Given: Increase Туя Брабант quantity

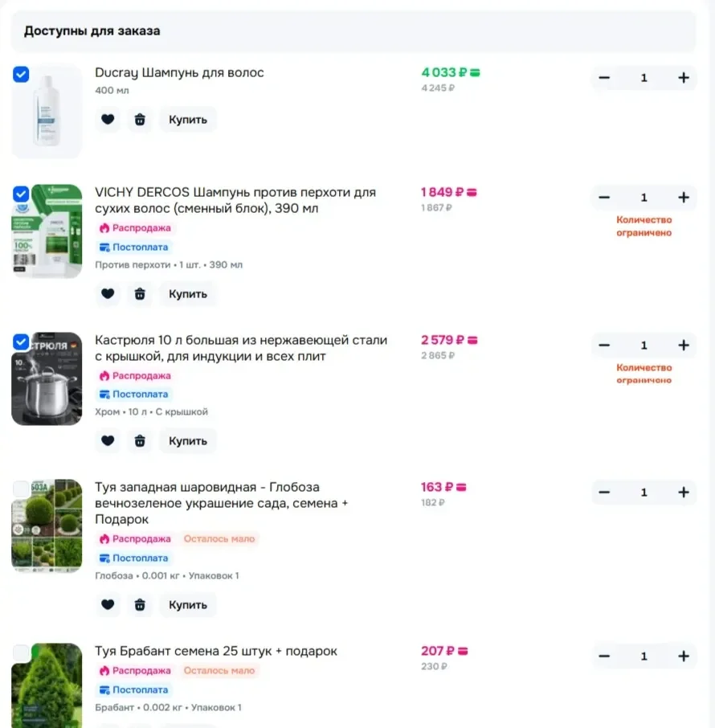Looking at the screenshot, I should [684, 656].
